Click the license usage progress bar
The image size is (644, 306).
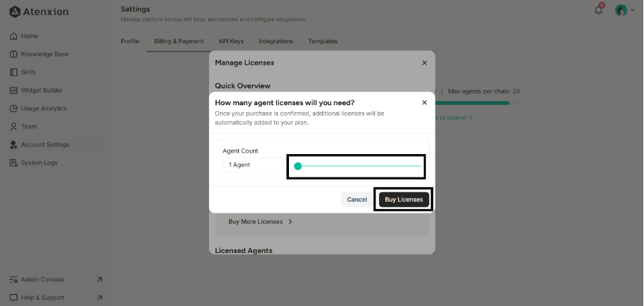point(476,103)
